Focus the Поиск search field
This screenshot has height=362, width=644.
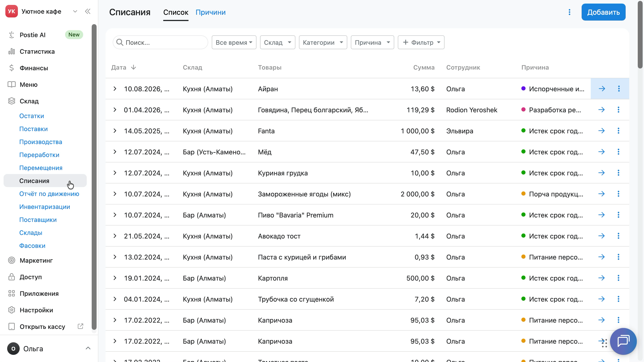(x=161, y=42)
